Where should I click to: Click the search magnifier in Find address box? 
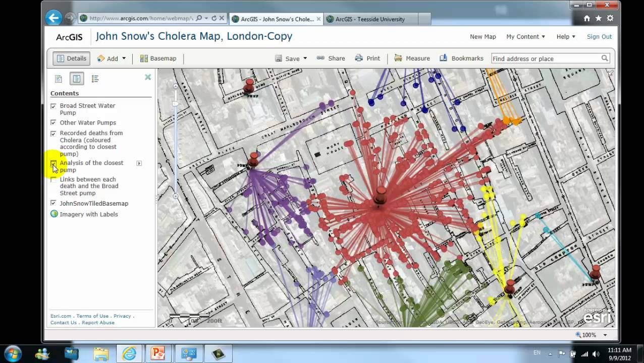[x=605, y=58]
